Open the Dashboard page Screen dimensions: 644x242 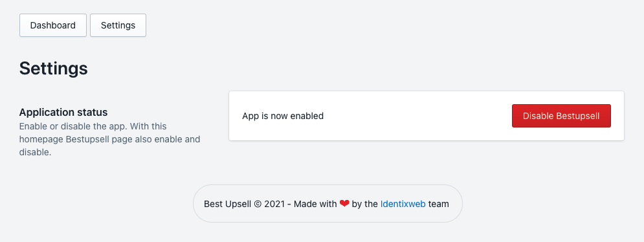tap(53, 25)
